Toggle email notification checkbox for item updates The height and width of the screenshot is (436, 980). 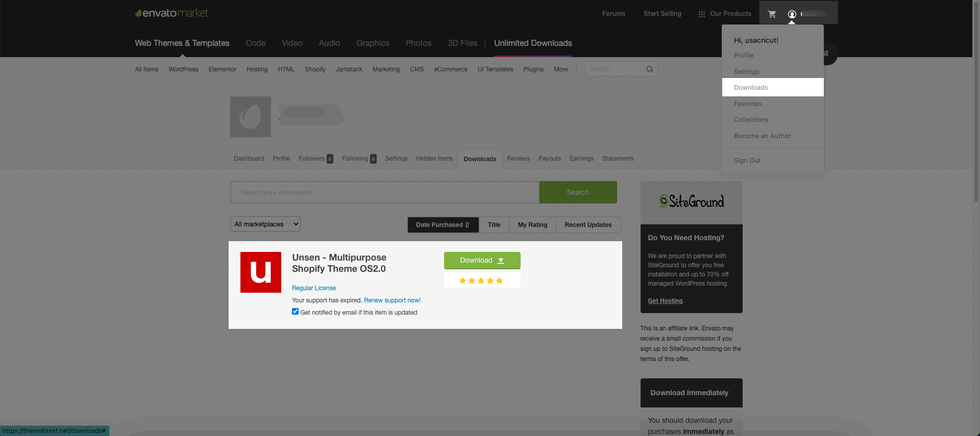coord(295,312)
